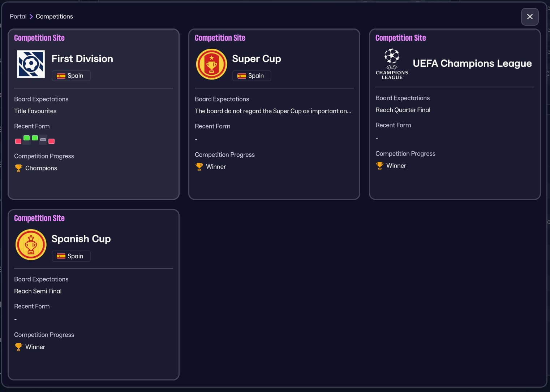Click the Super Cup badge icon
The height and width of the screenshot is (392, 550).
(211, 64)
